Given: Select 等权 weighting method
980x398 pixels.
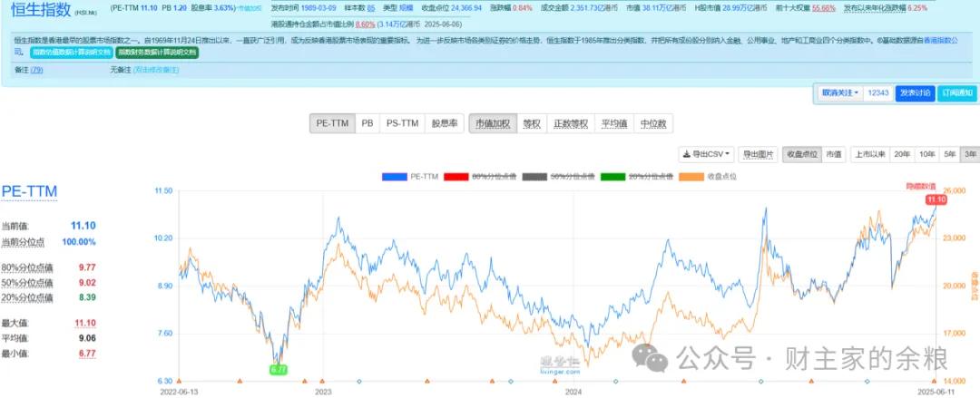Looking at the screenshot, I should coord(532,123).
